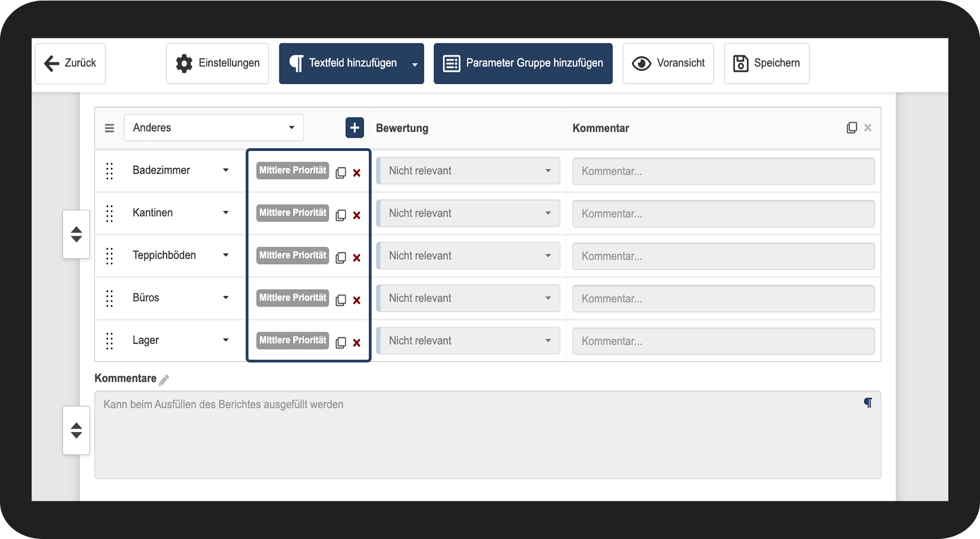Click Mittlere Priorität badge in Badezimmer row

point(293,170)
